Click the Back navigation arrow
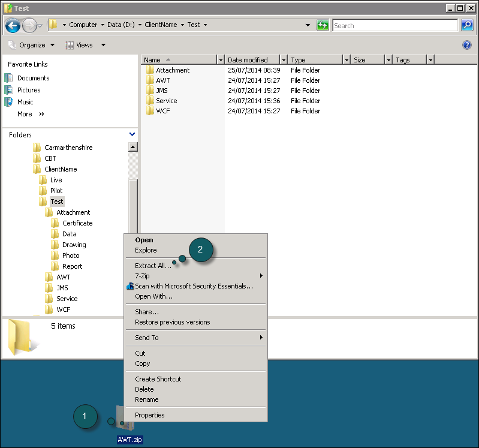 13,25
